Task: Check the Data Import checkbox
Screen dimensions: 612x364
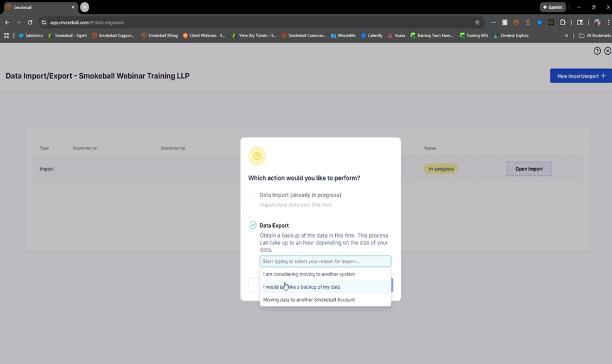Action: (253, 195)
